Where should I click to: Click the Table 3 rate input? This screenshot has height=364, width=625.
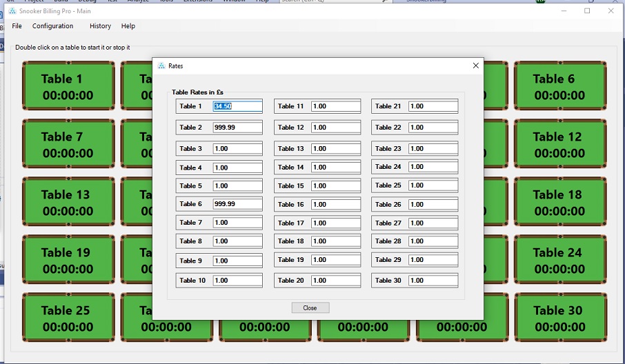click(x=237, y=148)
